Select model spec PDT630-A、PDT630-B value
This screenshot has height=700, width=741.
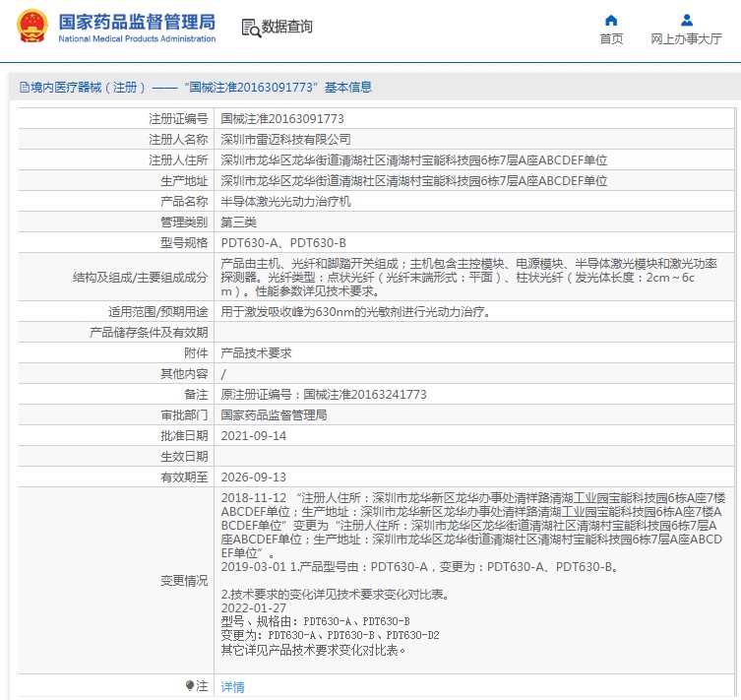pos(283,243)
